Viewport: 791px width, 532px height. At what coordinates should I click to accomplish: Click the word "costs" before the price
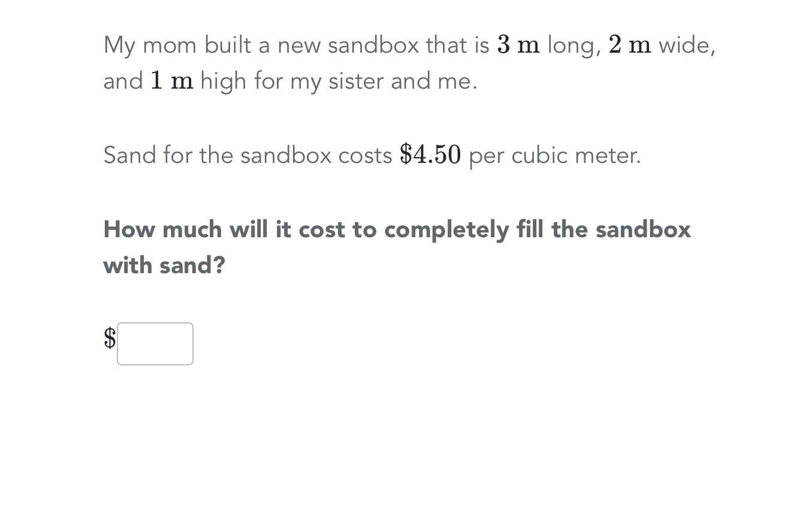coord(365,156)
